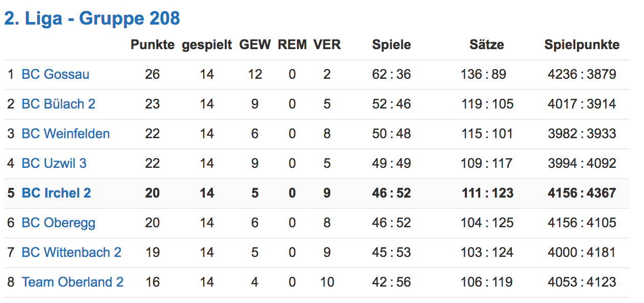This screenshot has width=644, height=303.
Task: Open the BC Oberegg team link
Action: point(58,223)
